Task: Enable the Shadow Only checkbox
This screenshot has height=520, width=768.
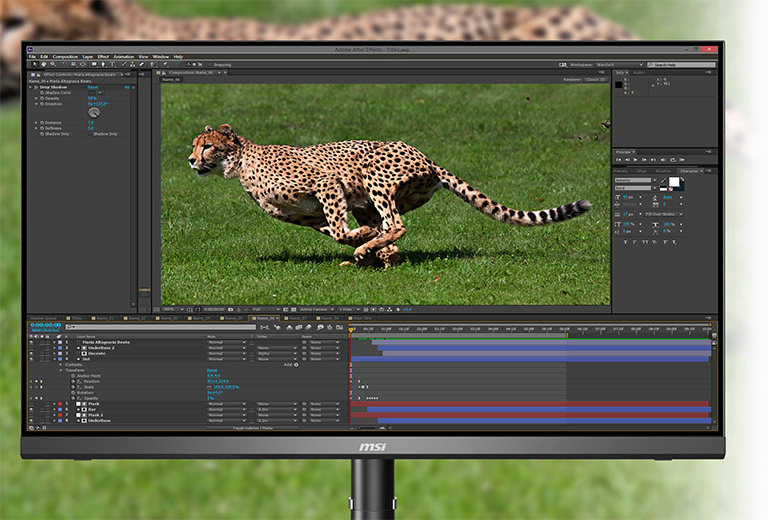Action: (x=91, y=134)
